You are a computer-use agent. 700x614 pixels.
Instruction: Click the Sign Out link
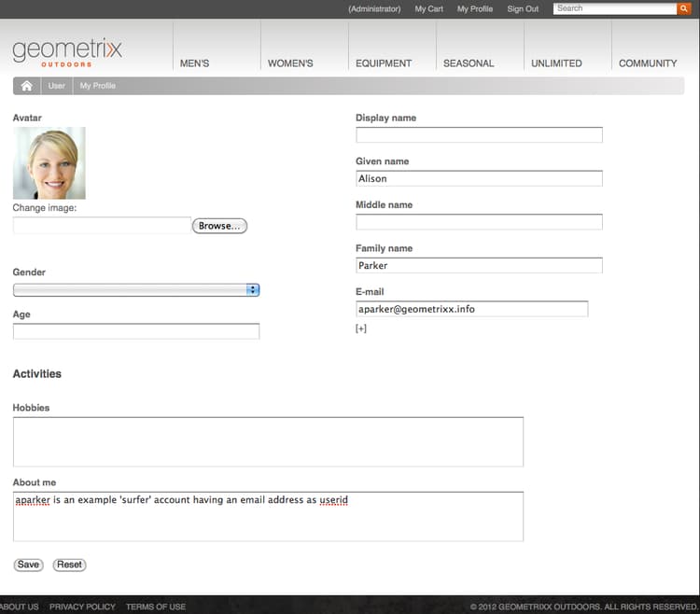[x=523, y=9]
